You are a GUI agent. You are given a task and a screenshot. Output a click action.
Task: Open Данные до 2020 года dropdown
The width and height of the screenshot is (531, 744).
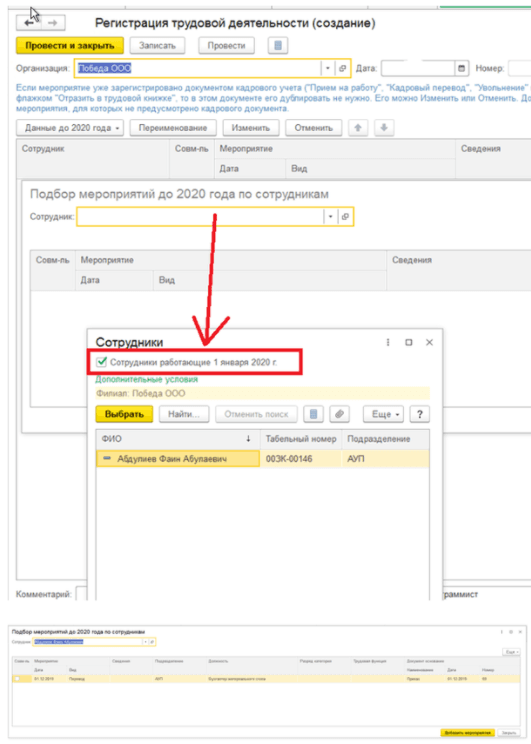pyautogui.click(x=70, y=128)
